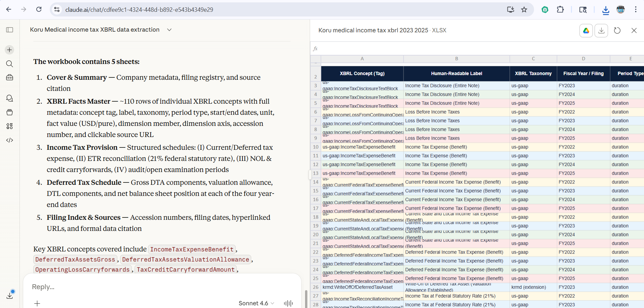Start a new chat with the plus icon

point(9,49)
